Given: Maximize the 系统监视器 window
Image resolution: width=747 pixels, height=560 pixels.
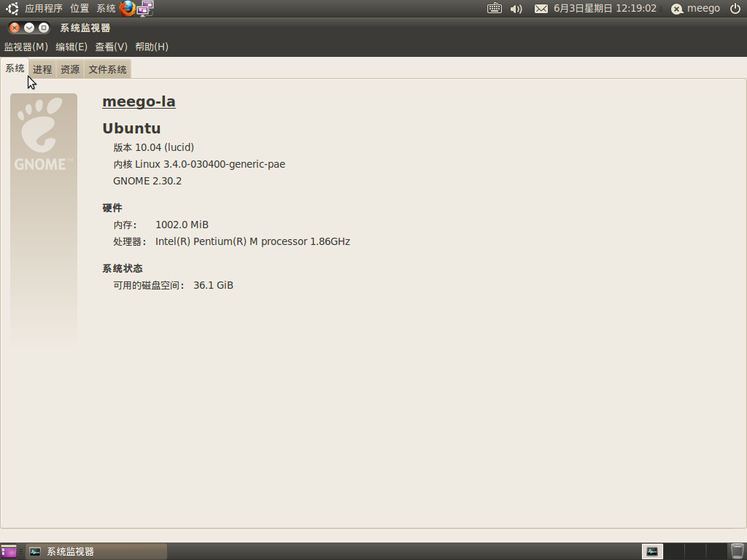Looking at the screenshot, I should (43, 28).
